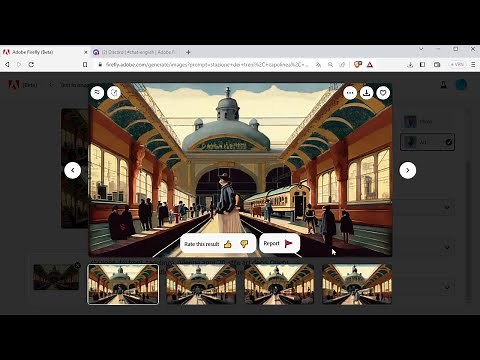Click the VPN button in the toolbar
The width and height of the screenshot is (480, 360).
point(457,65)
